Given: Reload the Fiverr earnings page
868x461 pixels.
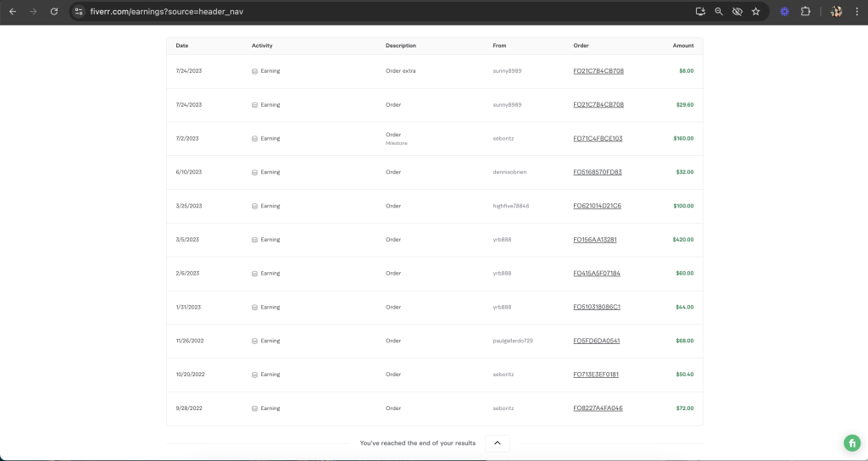Looking at the screenshot, I should (x=54, y=12).
